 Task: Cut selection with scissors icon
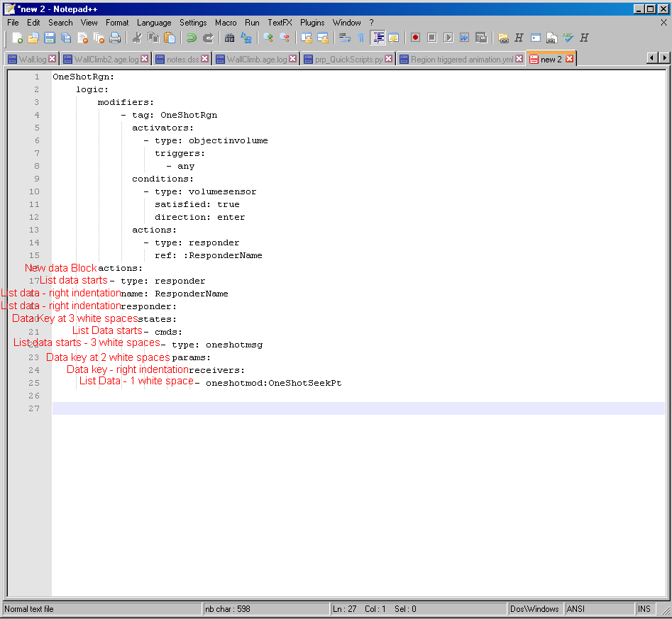tap(137, 38)
